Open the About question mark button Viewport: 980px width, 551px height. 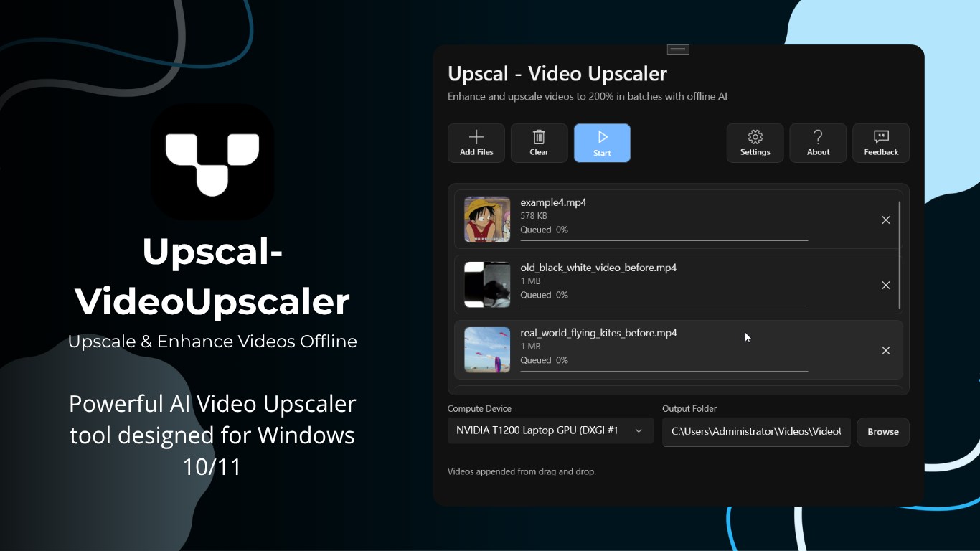pyautogui.click(x=818, y=143)
